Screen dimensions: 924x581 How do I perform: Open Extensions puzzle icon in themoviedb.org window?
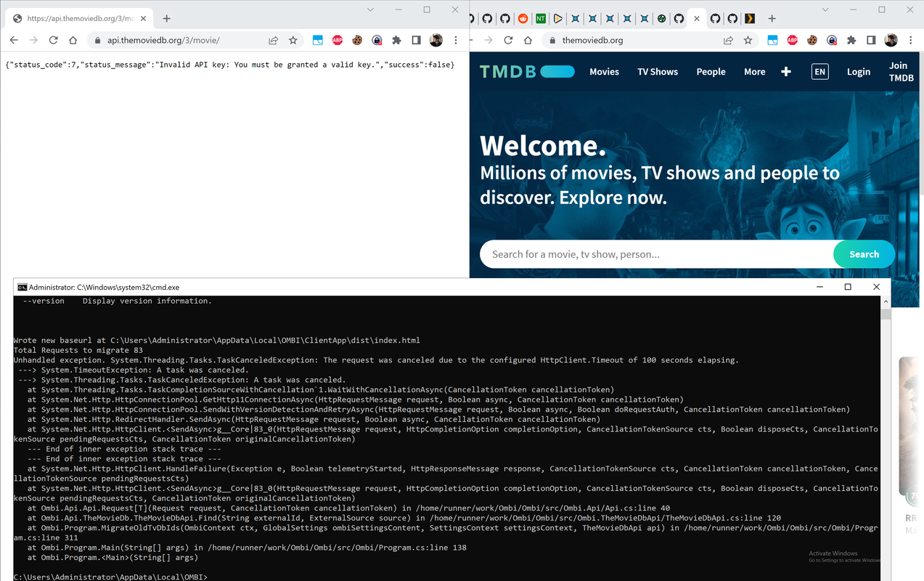point(851,41)
